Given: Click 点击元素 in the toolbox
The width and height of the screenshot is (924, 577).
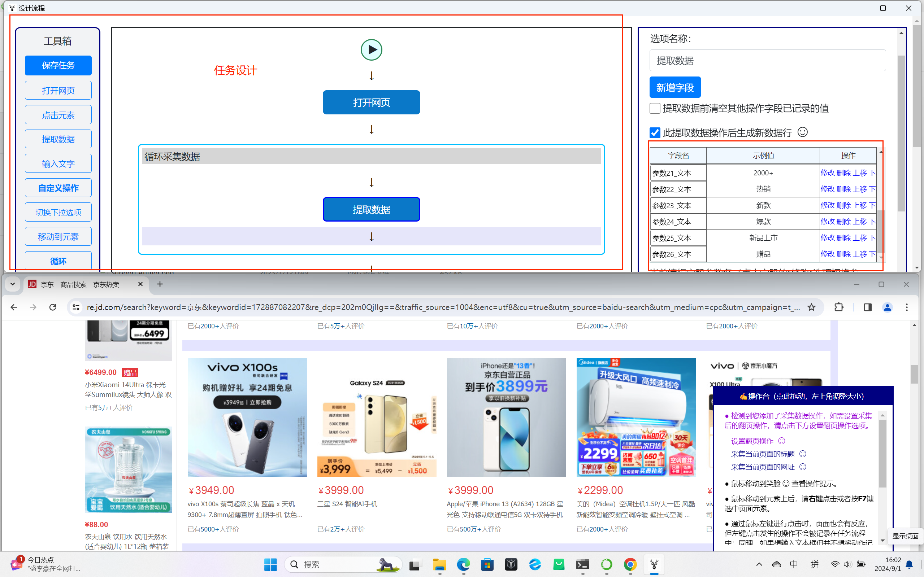Looking at the screenshot, I should click(x=58, y=115).
